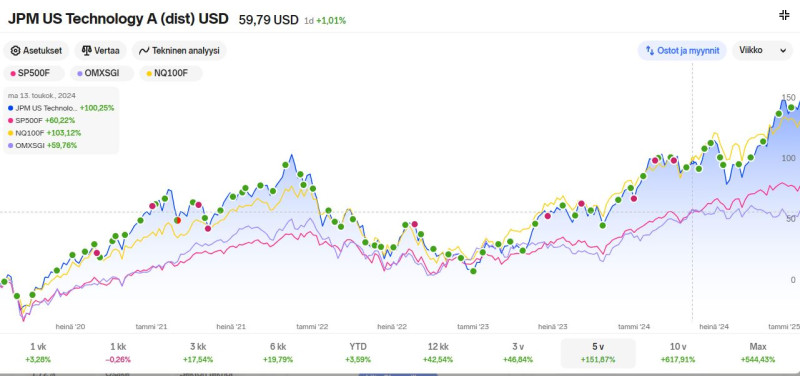The width and height of the screenshot is (800, 376).
Task: Select the 10 v period tab
Action: tap(678, 353)
